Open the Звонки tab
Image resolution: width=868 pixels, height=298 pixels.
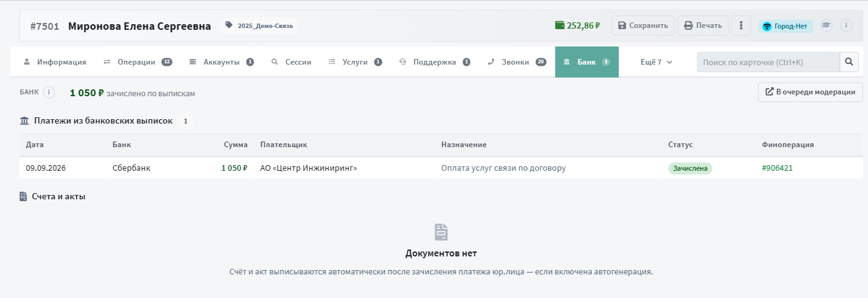(x=516, y=62)
